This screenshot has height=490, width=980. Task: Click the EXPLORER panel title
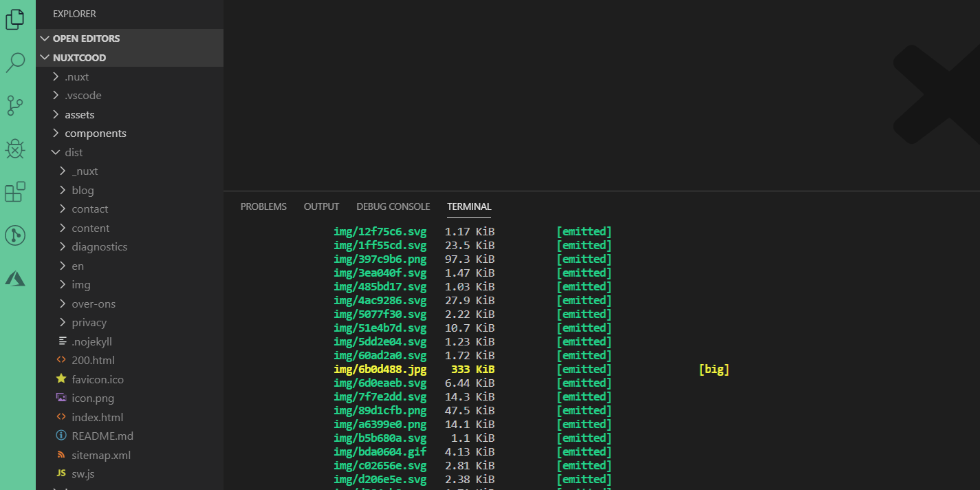pyautogui.click(x=74, y=14)
